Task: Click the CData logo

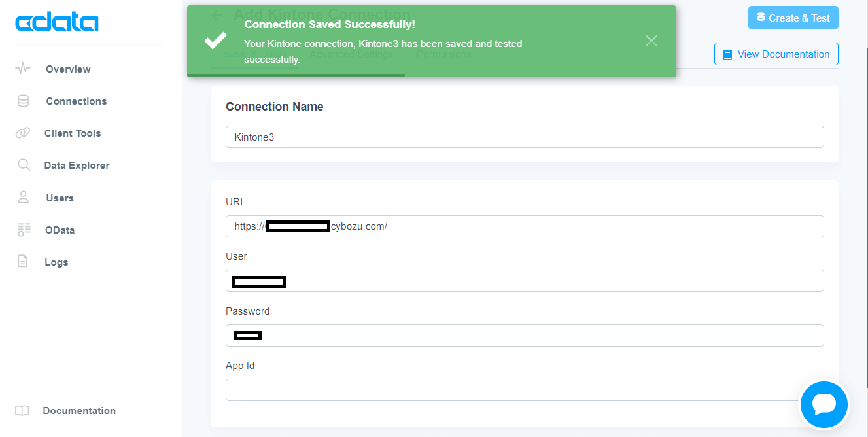Action: coord(56,23)
